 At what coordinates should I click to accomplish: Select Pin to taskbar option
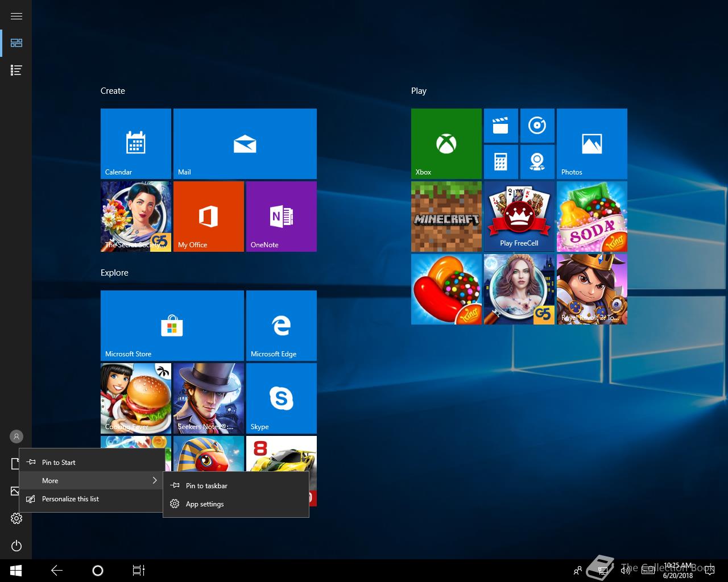coord(236,485)
